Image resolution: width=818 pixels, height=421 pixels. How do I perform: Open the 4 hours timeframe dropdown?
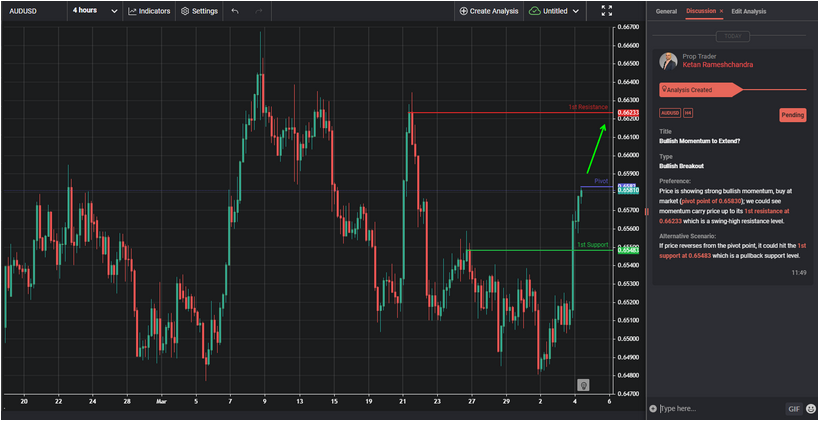tap(95, 11)
